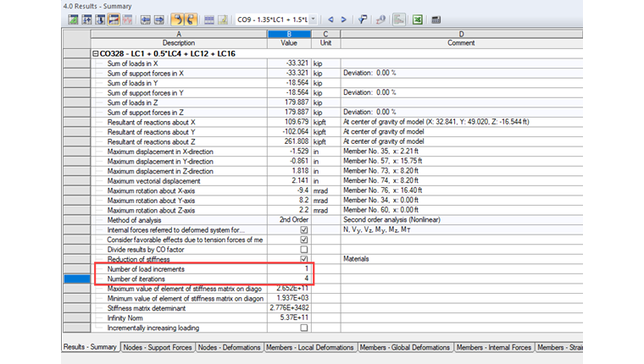This screenshot has height=364, width=644.
Task: Click the highlighted row header beside Number of iterations
Action: tap(77, 279)
